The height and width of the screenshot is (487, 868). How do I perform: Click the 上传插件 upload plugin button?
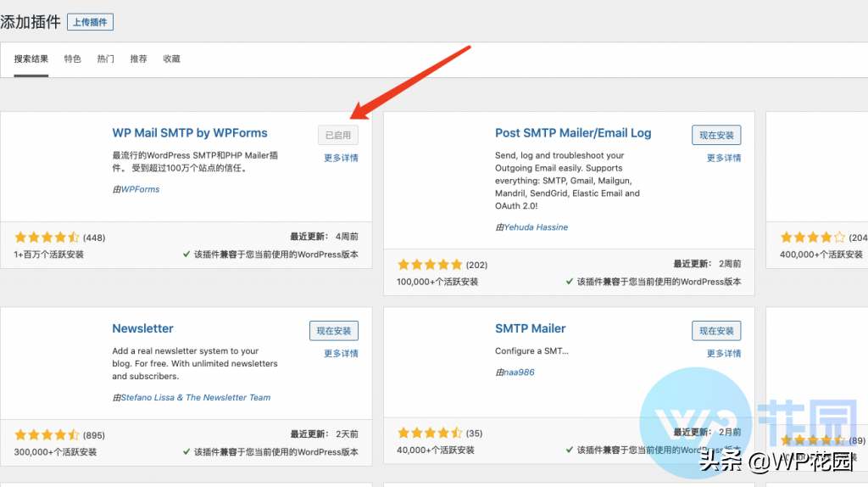click(90, 22)
